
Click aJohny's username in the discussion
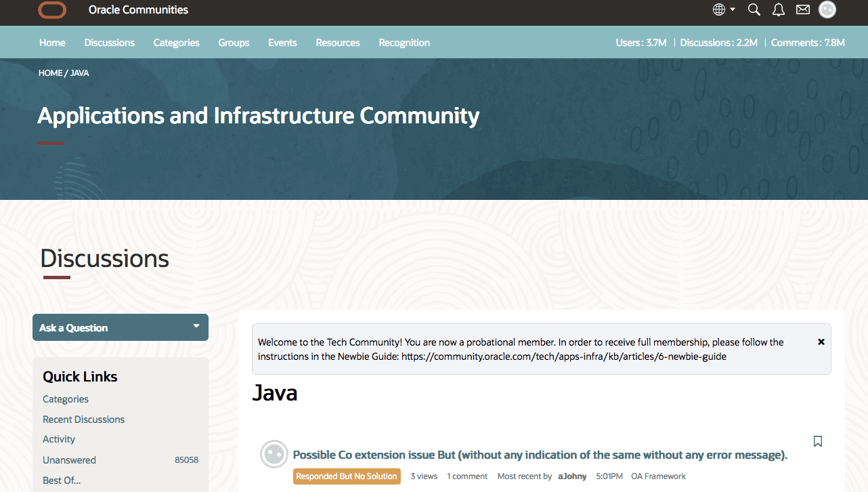pyautogui.click(x=572, y=476)
